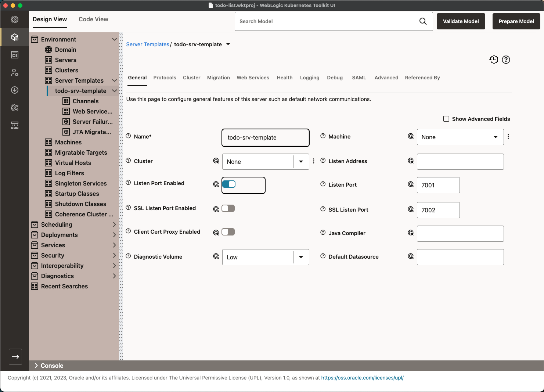Show help for Machine field
This screenshot has width=544, height=392.
(323, 136)
